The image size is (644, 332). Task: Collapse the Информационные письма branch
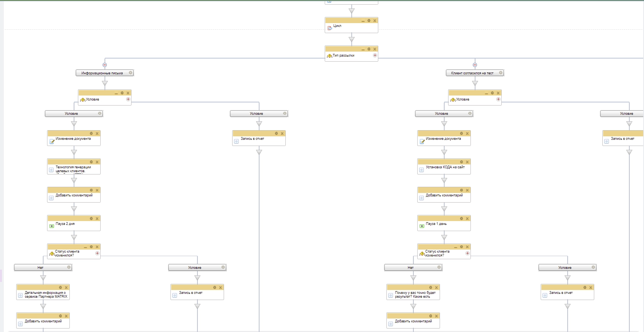[105, 65]
